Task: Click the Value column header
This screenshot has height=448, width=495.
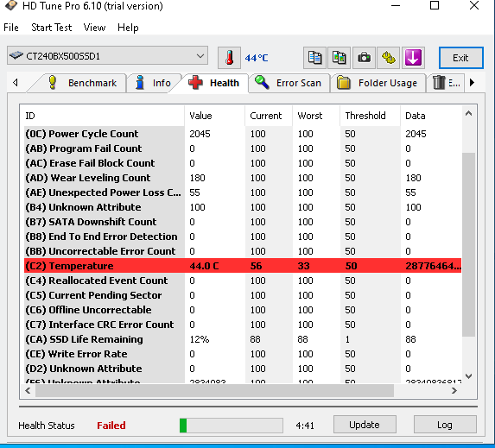Action: coord(214,116)
